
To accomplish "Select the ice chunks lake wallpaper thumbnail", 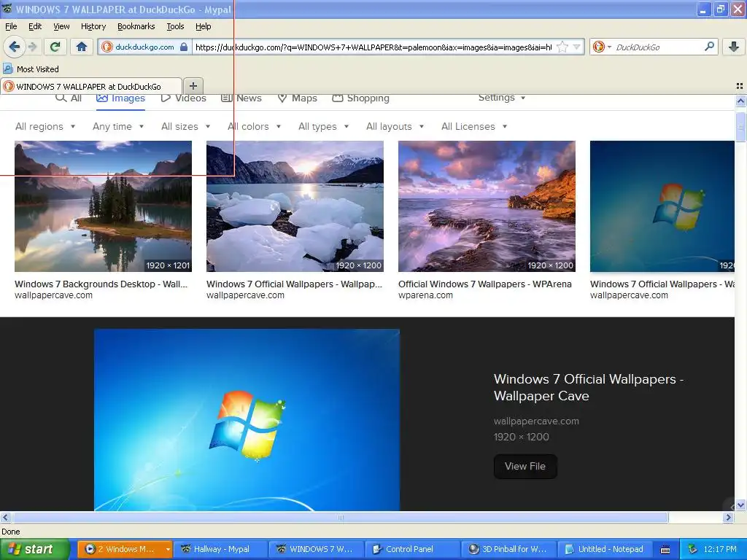I will pyautogui.click(x=295, y=206).
